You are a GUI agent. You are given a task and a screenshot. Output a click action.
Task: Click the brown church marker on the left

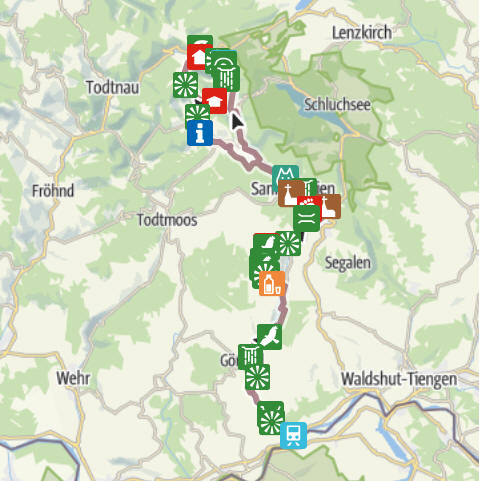(290, 194)
